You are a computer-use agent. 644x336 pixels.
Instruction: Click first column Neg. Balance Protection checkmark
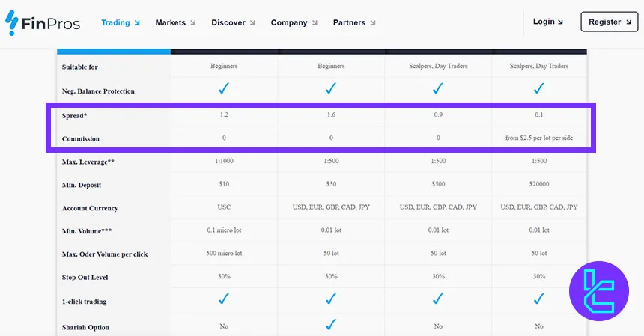pos(224,88)
